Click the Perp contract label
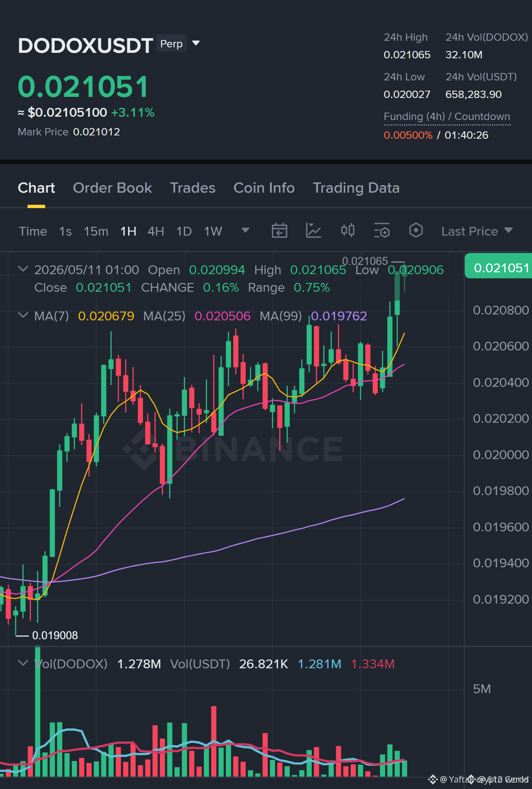The width and height of the screenshot is (532, 789). point(171,44)
